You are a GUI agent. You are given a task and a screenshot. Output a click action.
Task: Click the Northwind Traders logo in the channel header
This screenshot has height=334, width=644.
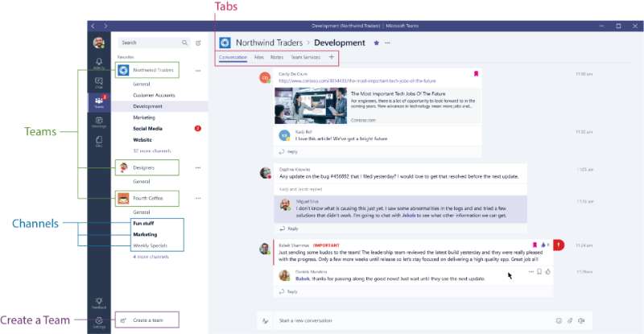225,43
